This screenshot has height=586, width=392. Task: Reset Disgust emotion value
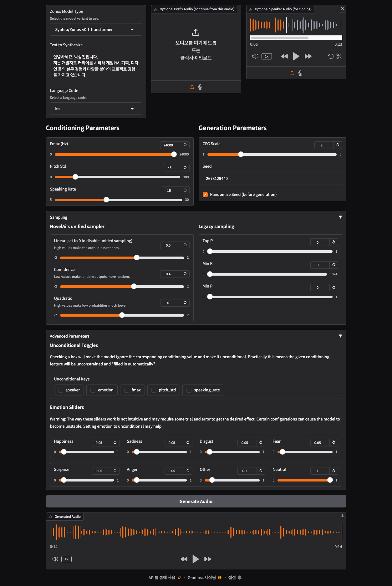[x=261, y=442]
